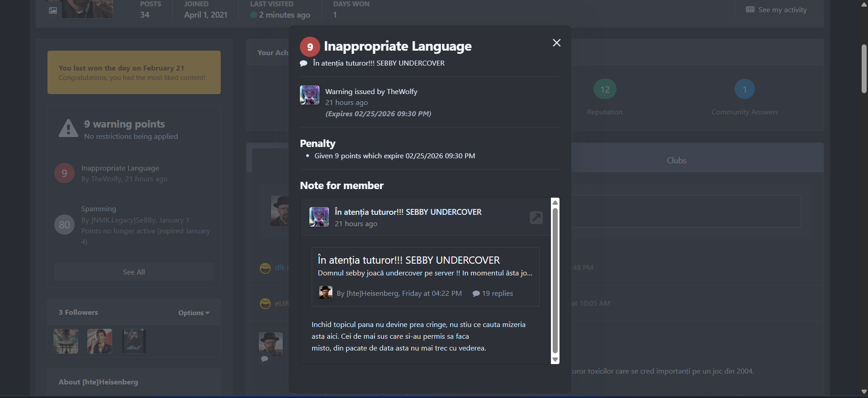Click the replies bubble icon next to 19 replies

(x=476, y=294)
